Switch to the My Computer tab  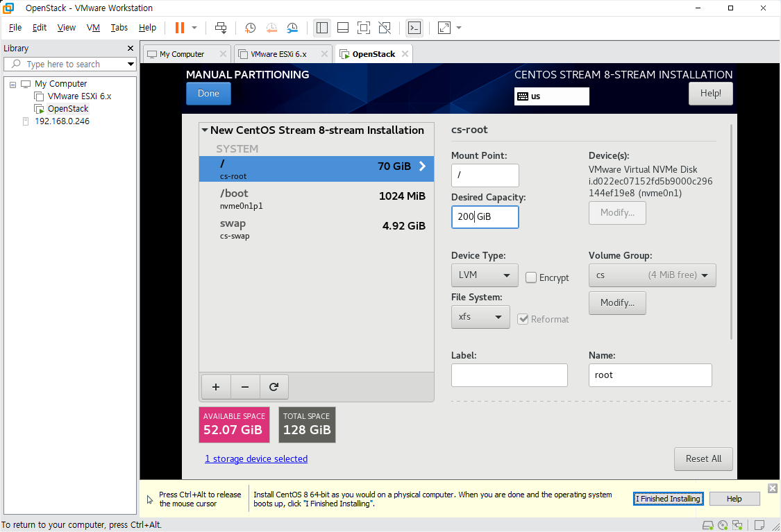[x=181, y=53]
